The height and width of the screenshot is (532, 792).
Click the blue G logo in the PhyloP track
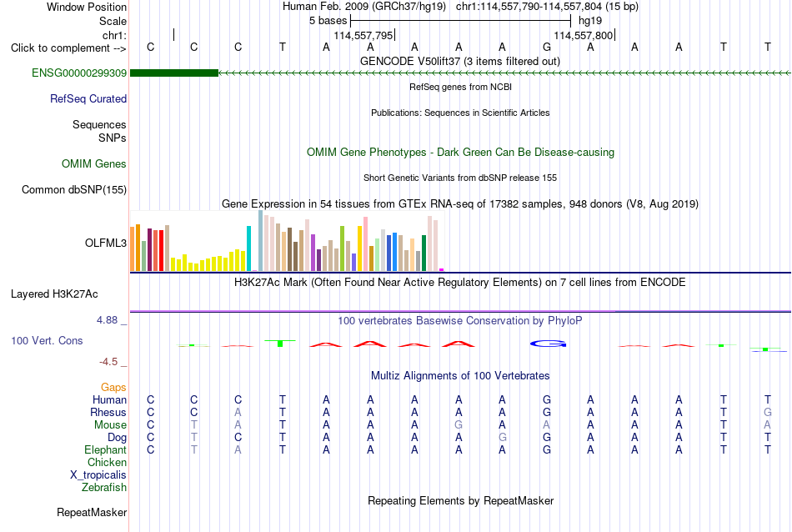coord(548,344)
